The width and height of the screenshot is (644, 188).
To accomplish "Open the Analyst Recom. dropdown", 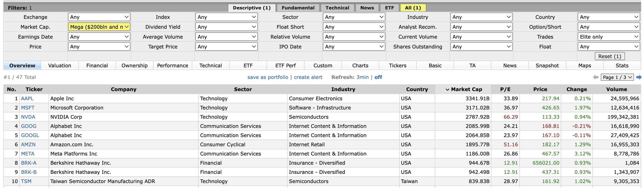I will pos(482,27).
